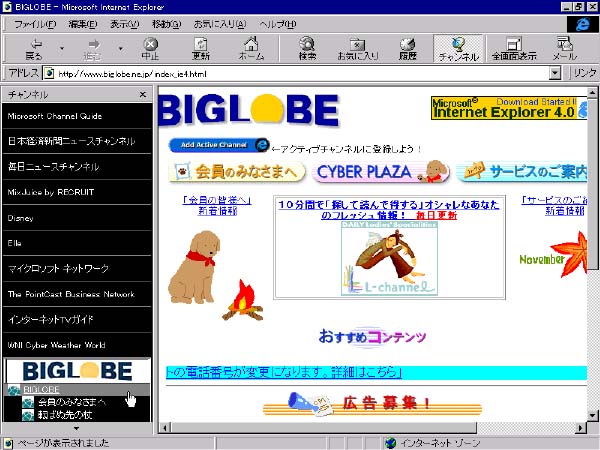This screenshot has width=600, height=450.
Task: Click the vertical scrollbar up arrow
Action: 592,93
